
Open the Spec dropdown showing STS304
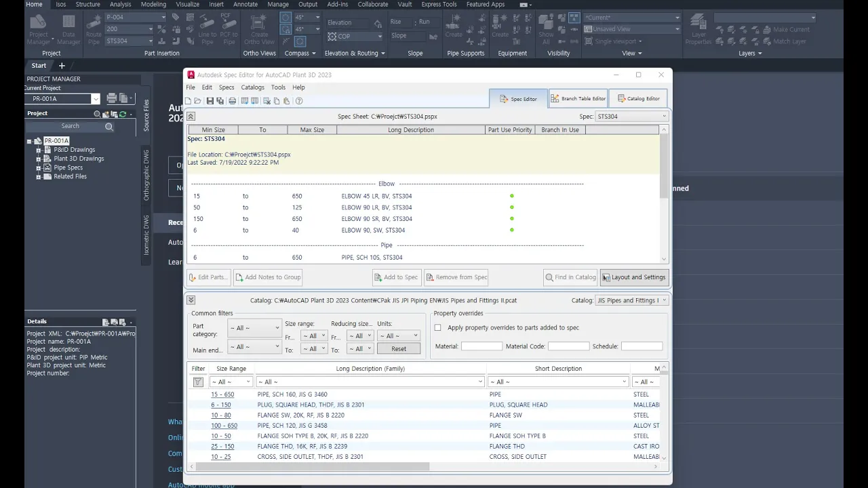click(631, 117)
